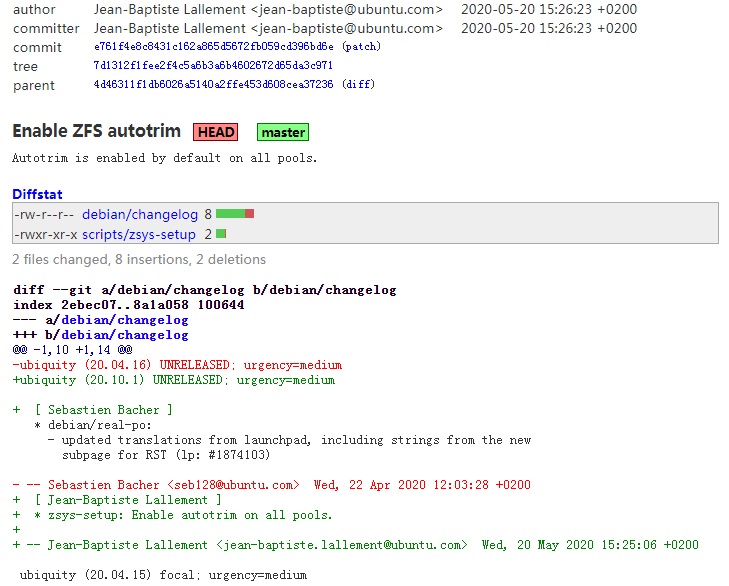Click the scripts/zsys-setup green change bar
This screenshot has height=586, width=729.
pos(221,233)
